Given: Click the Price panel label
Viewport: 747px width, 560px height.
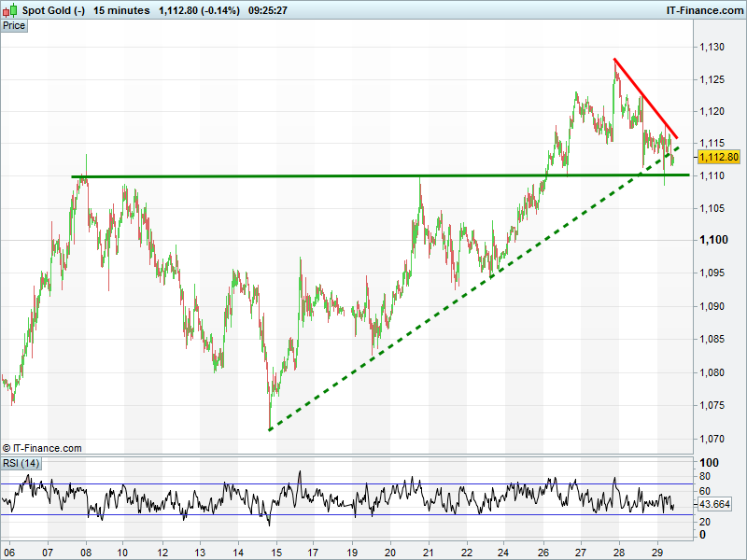Looking at the screenshot, I should (x=14, y=26).
